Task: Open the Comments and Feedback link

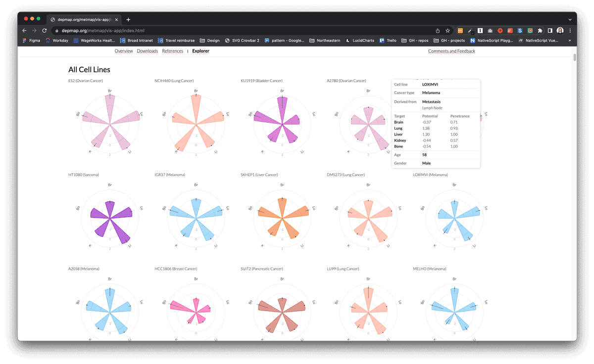Action: pyautogui.click(x=451, y=50)
